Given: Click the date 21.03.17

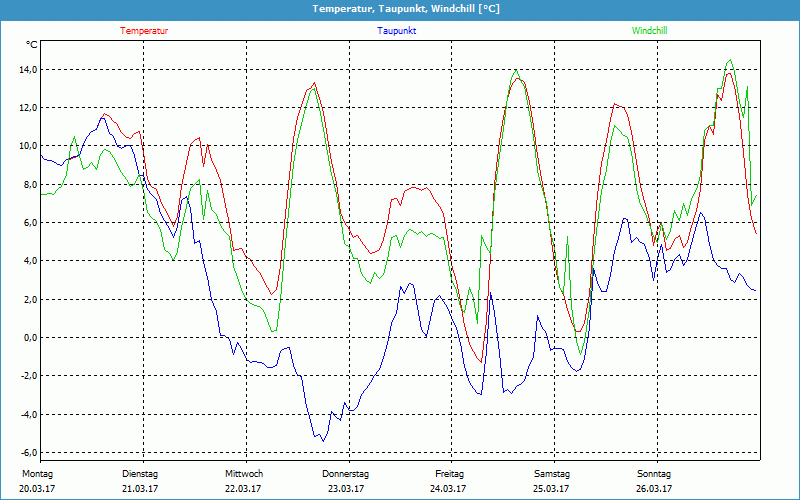Looking at the screenshot, I should (x=140, y=489).
